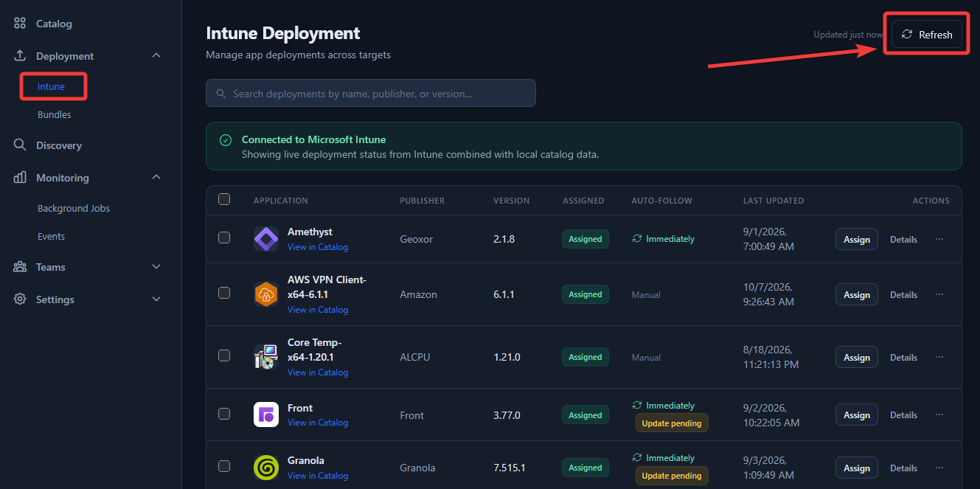Screen dimensions: 980x489
Task: Open Events under Monitoring
Action: click(52, 237)
